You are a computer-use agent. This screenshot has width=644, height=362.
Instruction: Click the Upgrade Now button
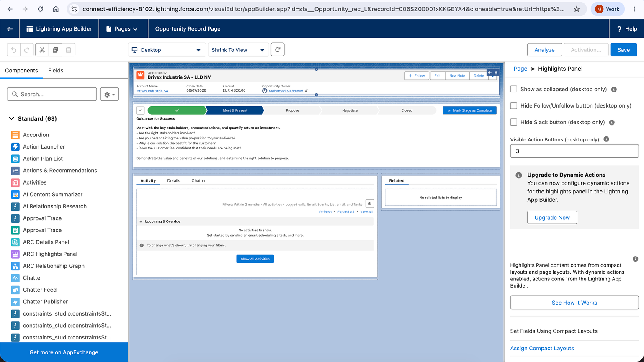(x=552, y=218)
